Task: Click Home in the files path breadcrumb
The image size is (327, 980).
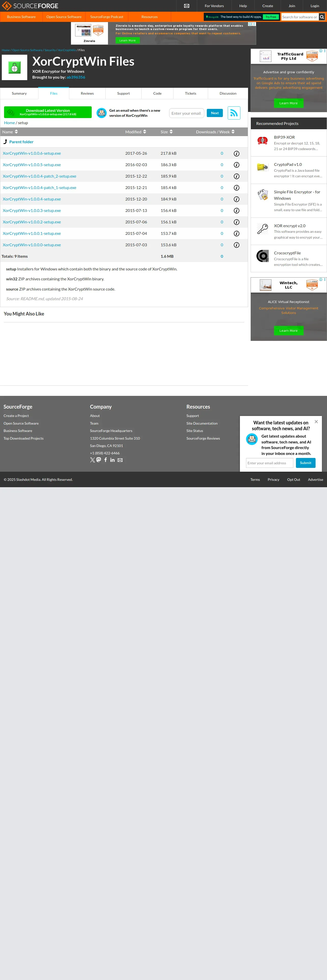Action: click(x=9, y=123)
